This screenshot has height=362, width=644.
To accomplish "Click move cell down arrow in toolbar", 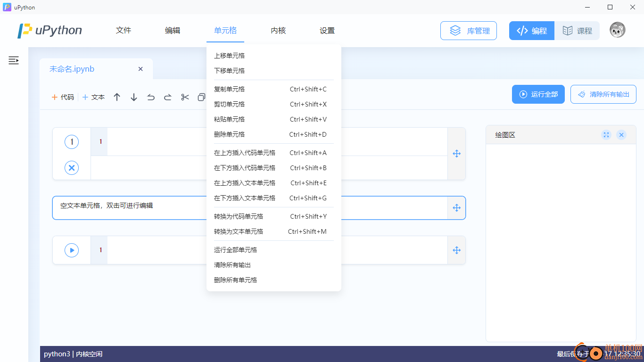I will pos(134,97).
